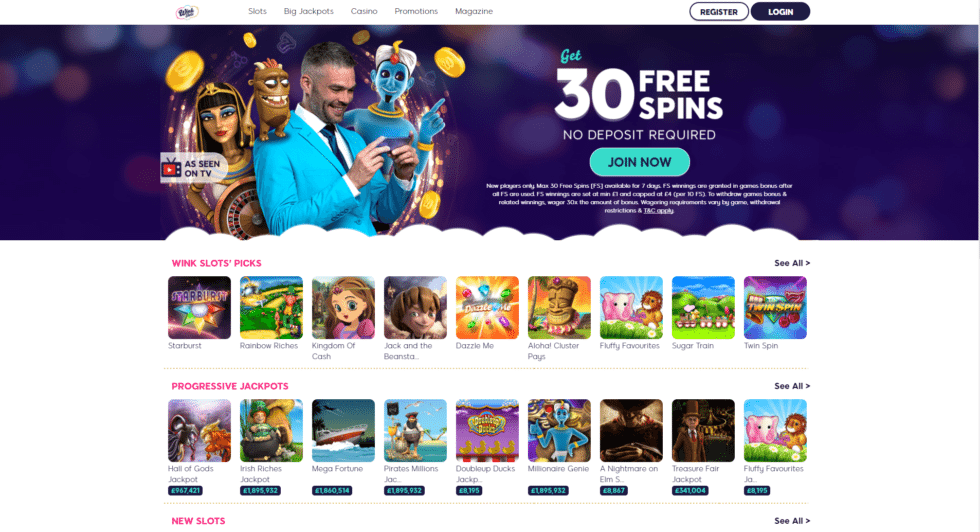The width and height of the screenshot is (980, 532).
Task: Click the JOIN NOW button
Action: click(639, 162)
